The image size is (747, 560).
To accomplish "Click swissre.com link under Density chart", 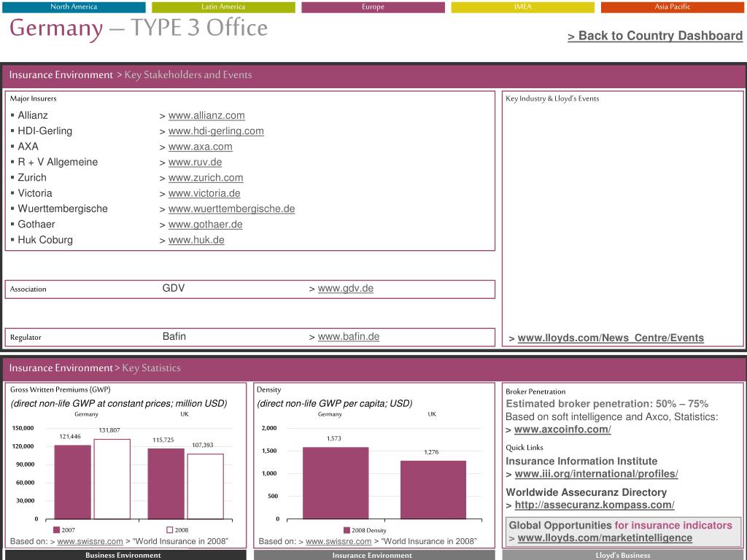I will coord(338,542).
